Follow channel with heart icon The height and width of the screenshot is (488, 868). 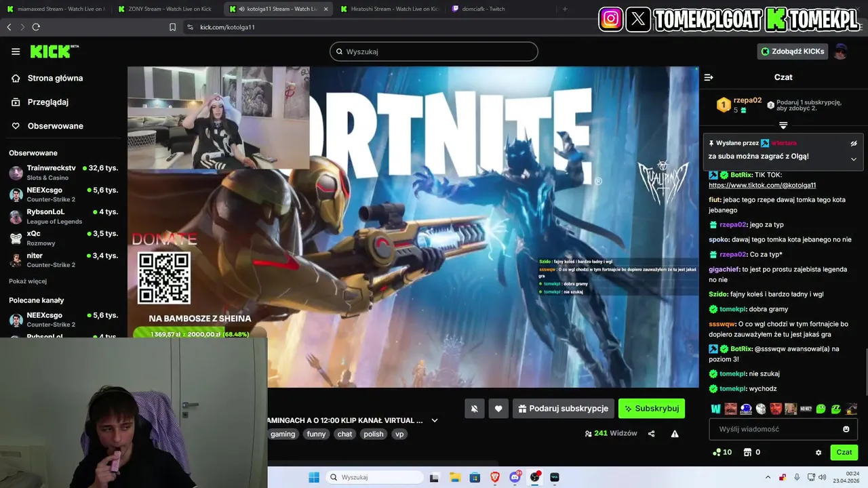click(x=498, y=409)
